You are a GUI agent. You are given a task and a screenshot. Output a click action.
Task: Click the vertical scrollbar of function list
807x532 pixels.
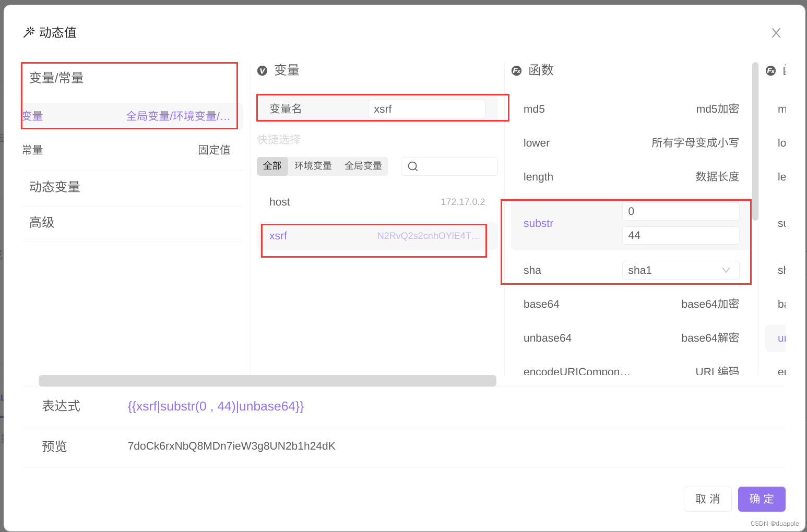tap(755, 141)
